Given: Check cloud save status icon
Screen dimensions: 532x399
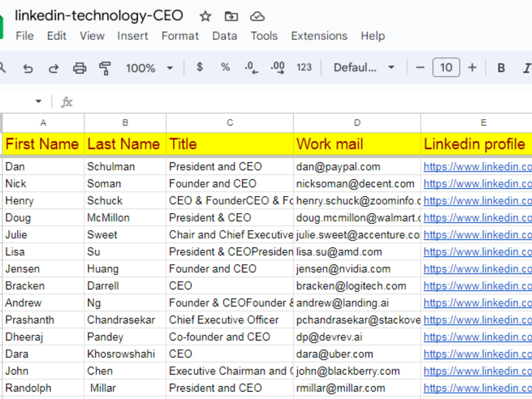Looking at the screenshot, I should (x=257, y=16).
